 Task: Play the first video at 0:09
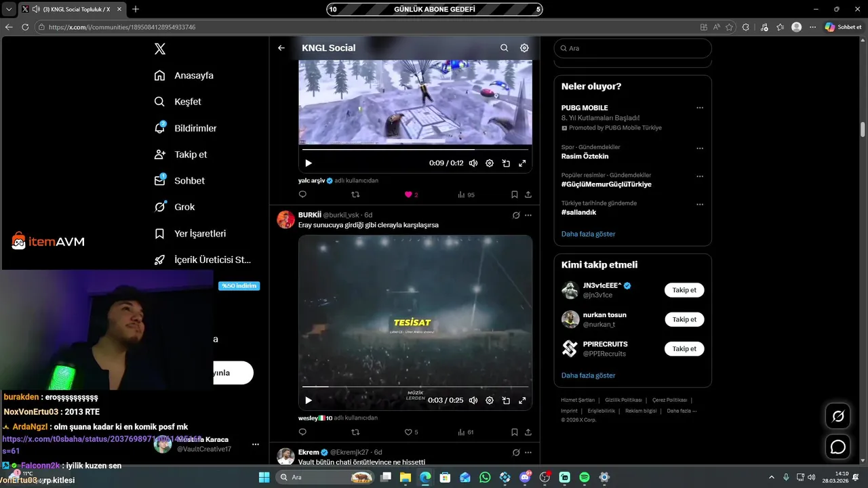tap(309, 163)
